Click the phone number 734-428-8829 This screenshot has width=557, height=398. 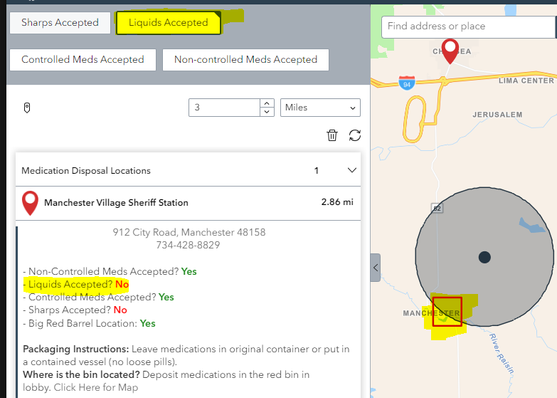[x=188, y=245]
